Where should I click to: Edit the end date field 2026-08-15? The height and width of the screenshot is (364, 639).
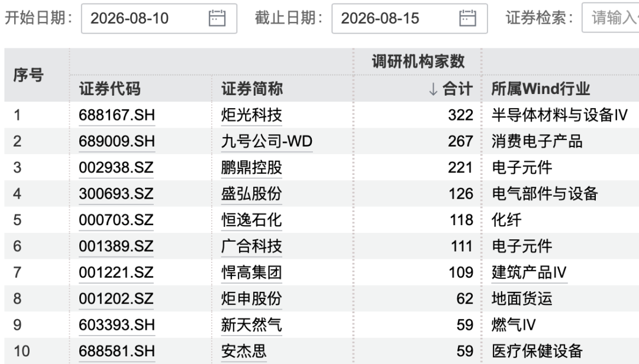click(409, 18)
